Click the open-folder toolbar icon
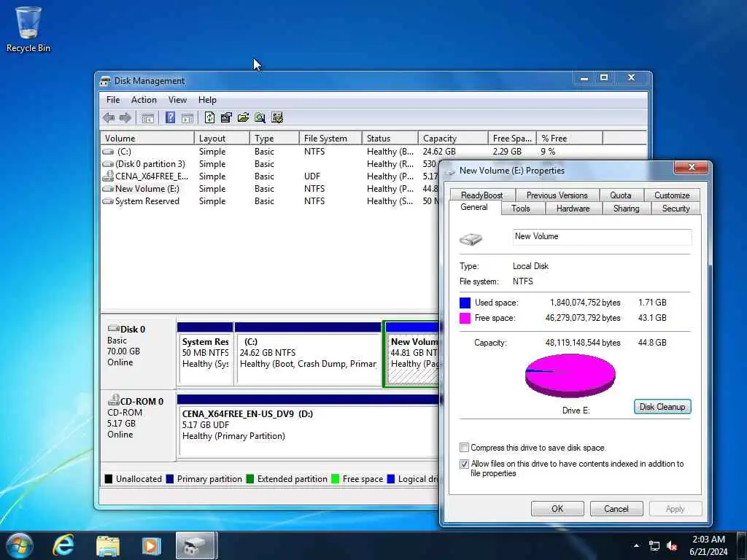This screenshot has width=747, height=560. pyautogui.click(x=243, y=117)
